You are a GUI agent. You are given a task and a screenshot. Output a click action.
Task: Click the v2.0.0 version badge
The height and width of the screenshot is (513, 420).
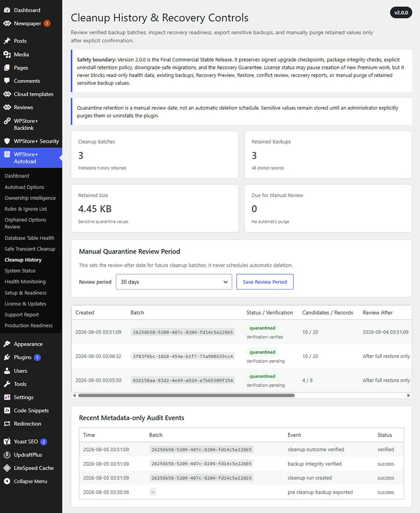(x=401, y=13)
